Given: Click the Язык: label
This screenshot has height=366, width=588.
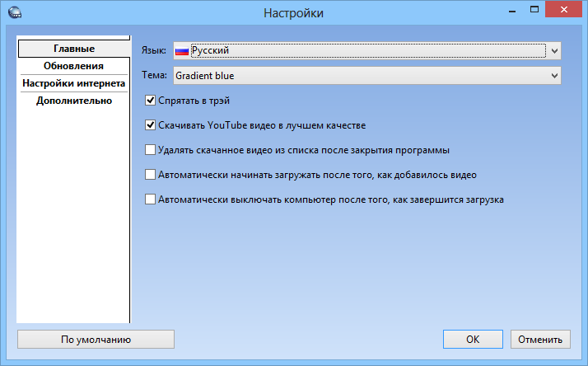Looking at the screenshot, I should pyautogui.click(x=154, y=50).
